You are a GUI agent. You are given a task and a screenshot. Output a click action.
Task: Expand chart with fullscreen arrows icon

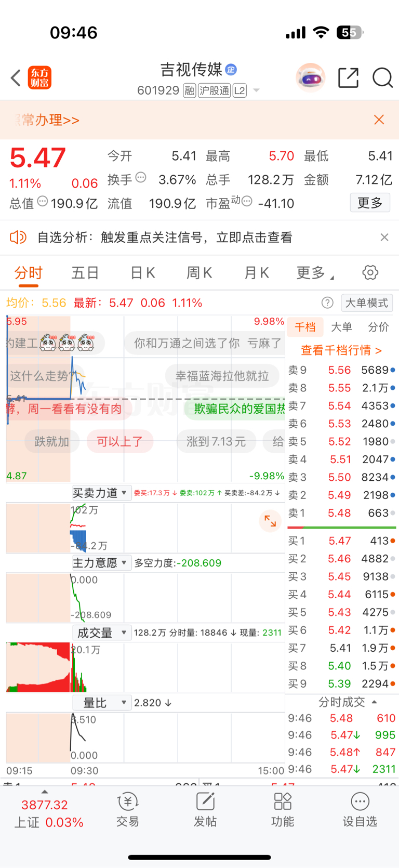pos(270,521)
